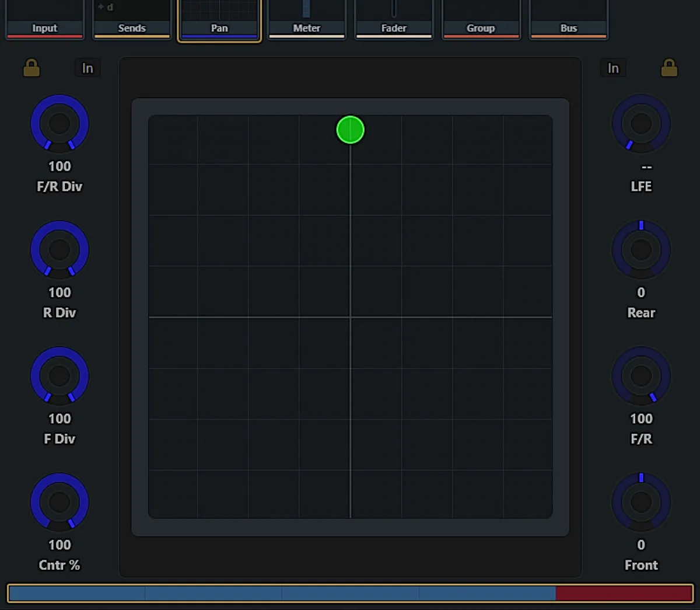Click the R Div value 100
Image resolution: width=700 pixels, height=610 pixels.
60,292
